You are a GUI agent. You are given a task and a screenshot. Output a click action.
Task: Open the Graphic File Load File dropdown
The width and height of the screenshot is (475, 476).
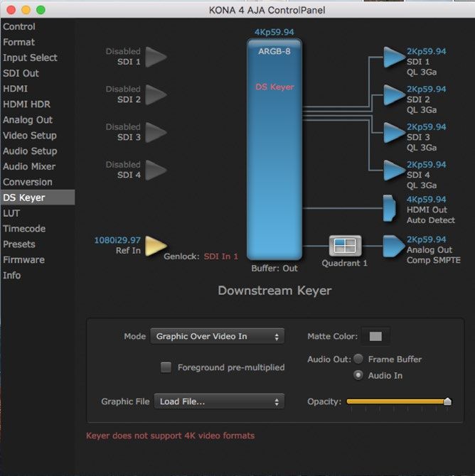click(x=220, y=401)
